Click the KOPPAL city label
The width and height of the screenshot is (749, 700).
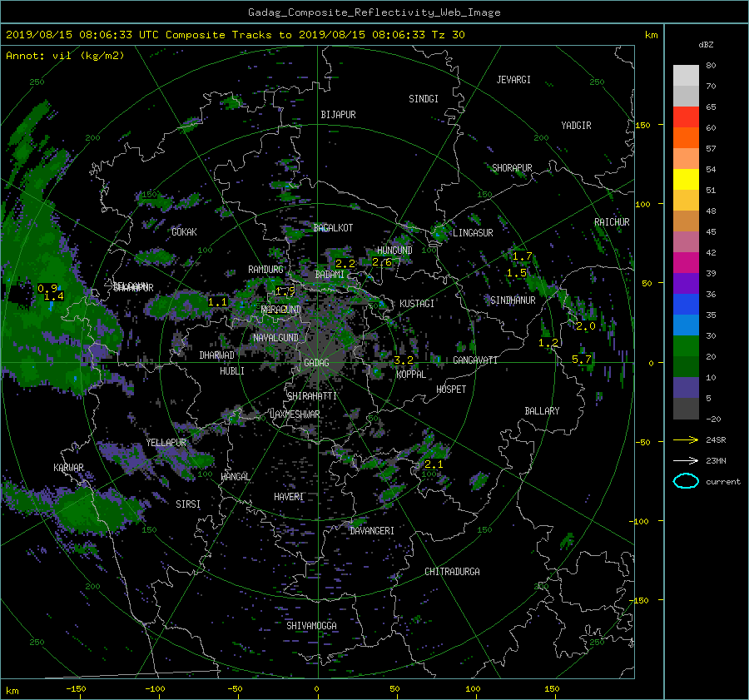(411, 375)
